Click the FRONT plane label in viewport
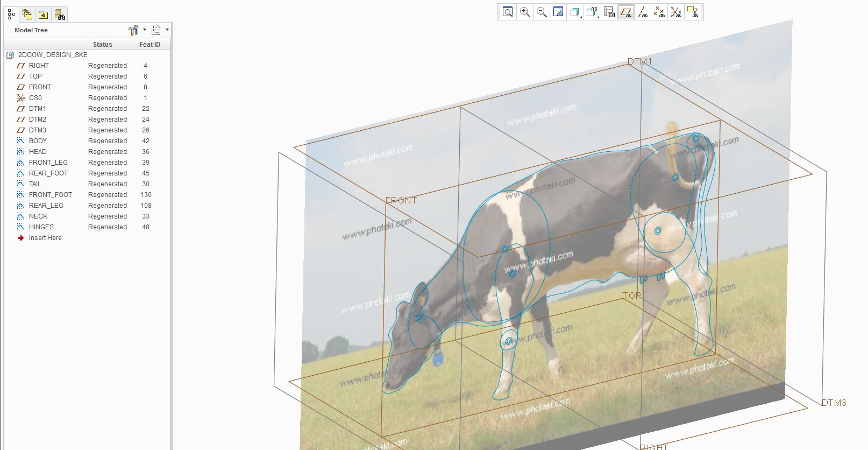This screenshot has height=450, width=868. click(x=401, y=200)
